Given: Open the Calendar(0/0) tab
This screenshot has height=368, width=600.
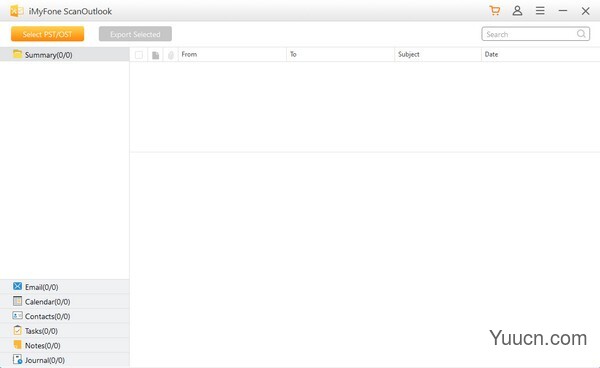Looking at the screenshot, I should 65,301.
